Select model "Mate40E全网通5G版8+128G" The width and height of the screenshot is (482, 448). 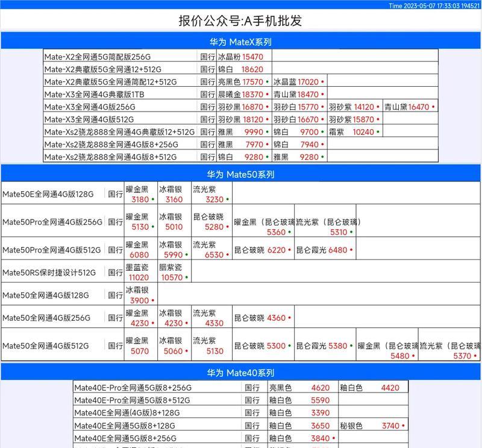pyautogui.click(x=125, y=426)
